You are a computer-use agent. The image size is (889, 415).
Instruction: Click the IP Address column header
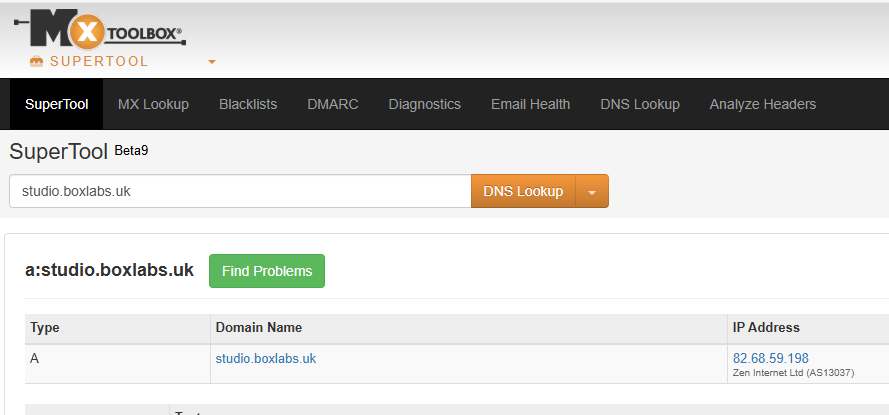pos(766,328)
